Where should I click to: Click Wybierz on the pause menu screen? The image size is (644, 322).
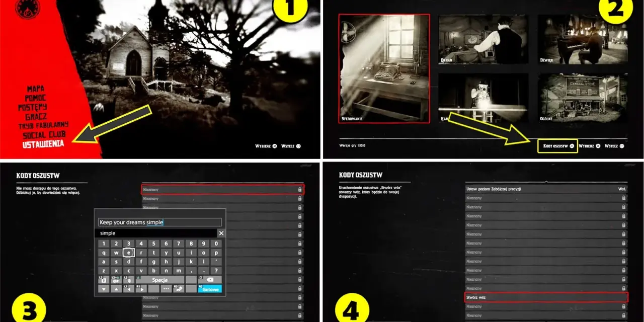coord(266,146)
